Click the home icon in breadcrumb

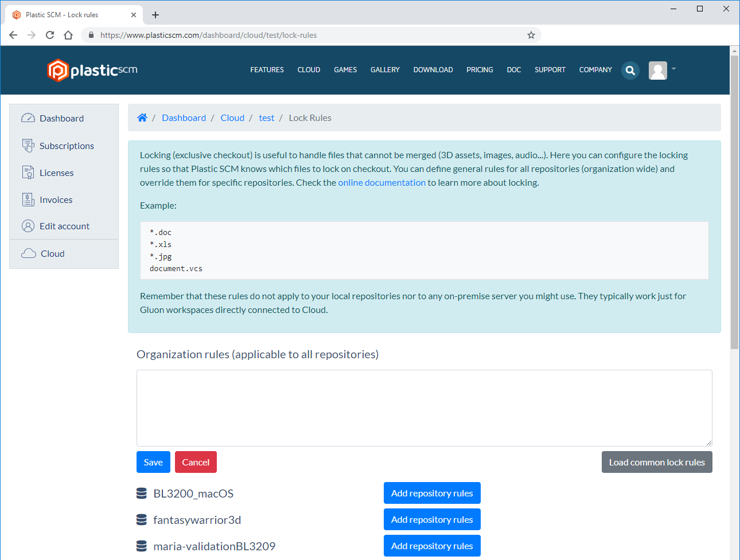(x=142, y=118)
